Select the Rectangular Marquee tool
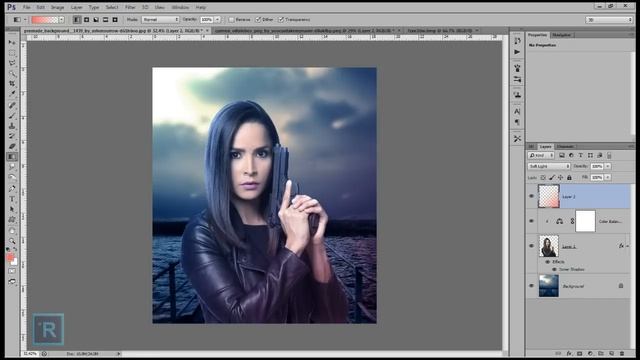Image resolution: width=640 pixels, height=360 pixels. pyautogui.click(x=12, y=53)
